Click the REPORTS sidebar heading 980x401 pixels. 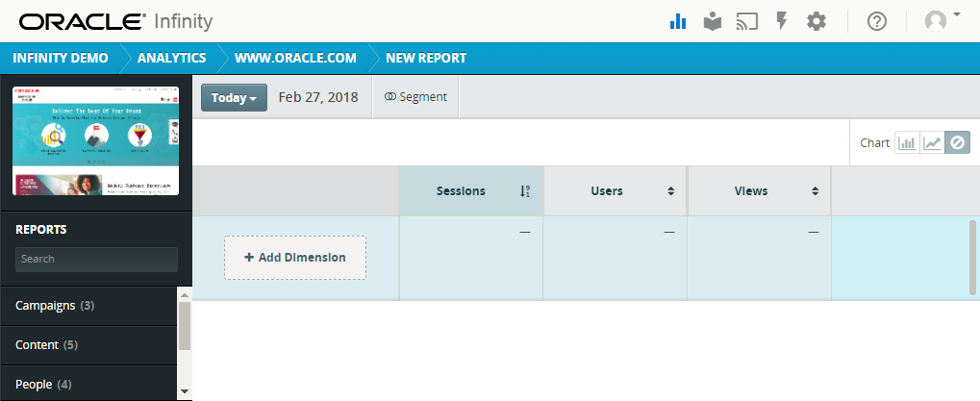click(41, 229)
